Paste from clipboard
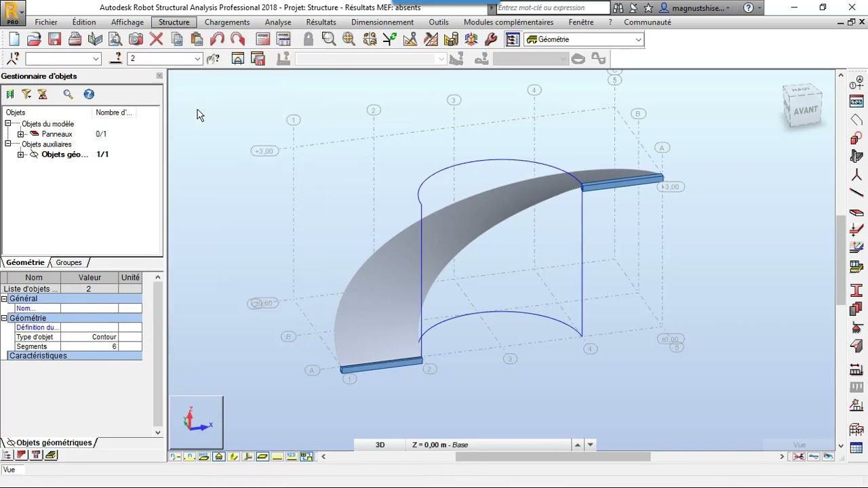 (197, 39)
